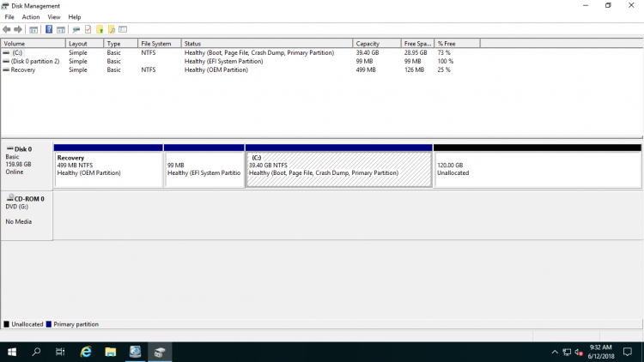Click the 'Healthy (OEM Partition)' status in list
644x362 pixels.
pyautogui.click(x=216, y=69)
